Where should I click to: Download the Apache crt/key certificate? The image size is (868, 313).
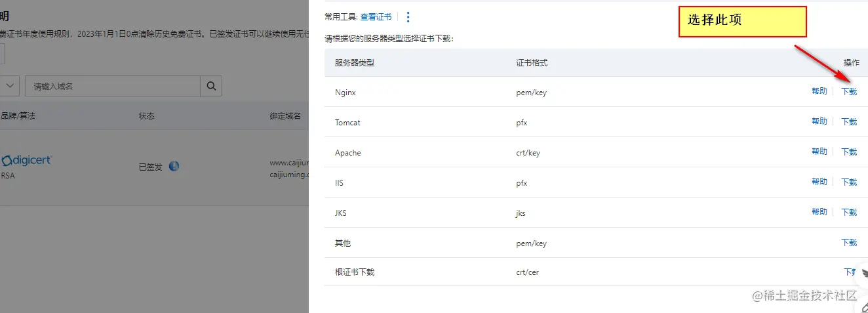tap(849, 152)
